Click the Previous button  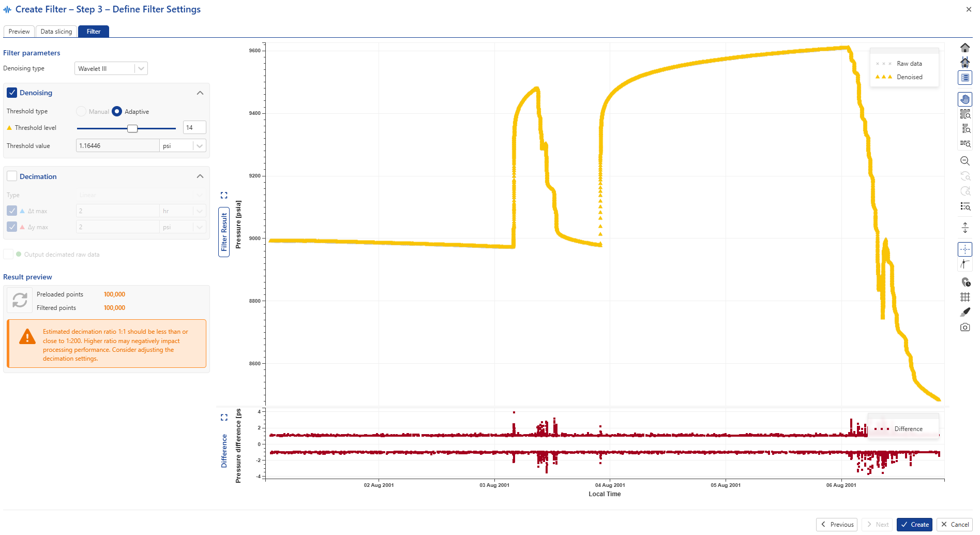[837, 524]
